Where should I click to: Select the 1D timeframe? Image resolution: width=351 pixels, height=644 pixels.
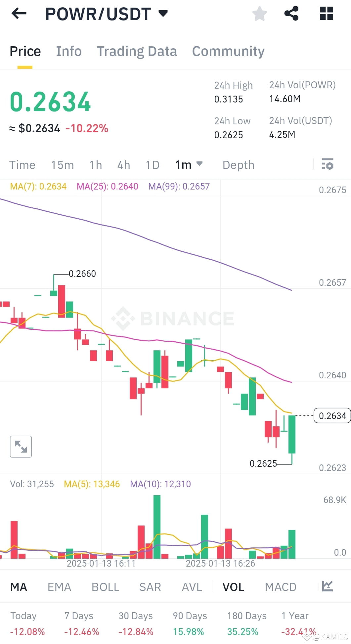coord(153,164)
